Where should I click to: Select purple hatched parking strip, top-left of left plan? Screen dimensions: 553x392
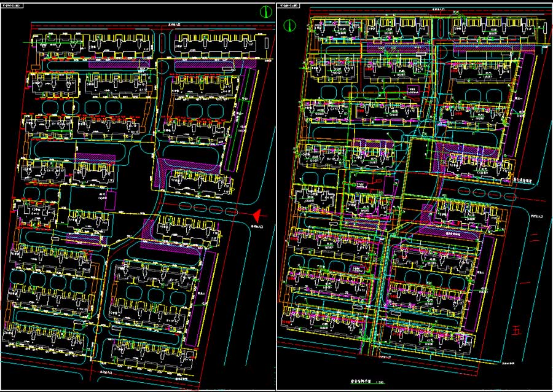click(119, 62)
